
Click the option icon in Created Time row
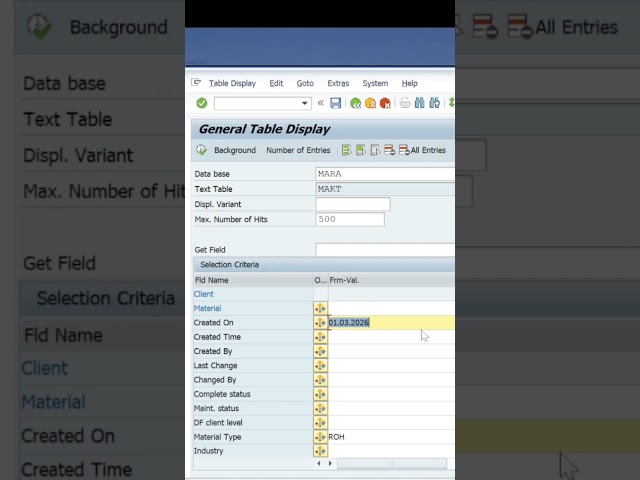[320, 337]
